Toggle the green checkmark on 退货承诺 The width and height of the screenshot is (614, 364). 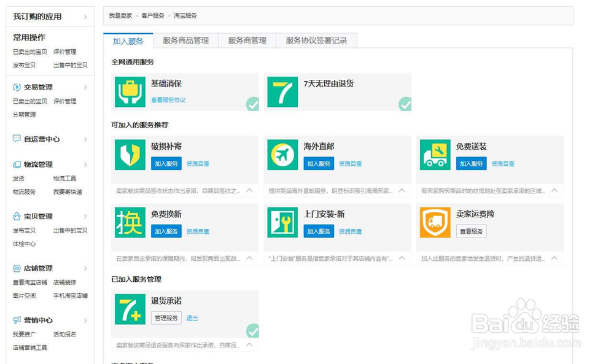coord(253,331)
